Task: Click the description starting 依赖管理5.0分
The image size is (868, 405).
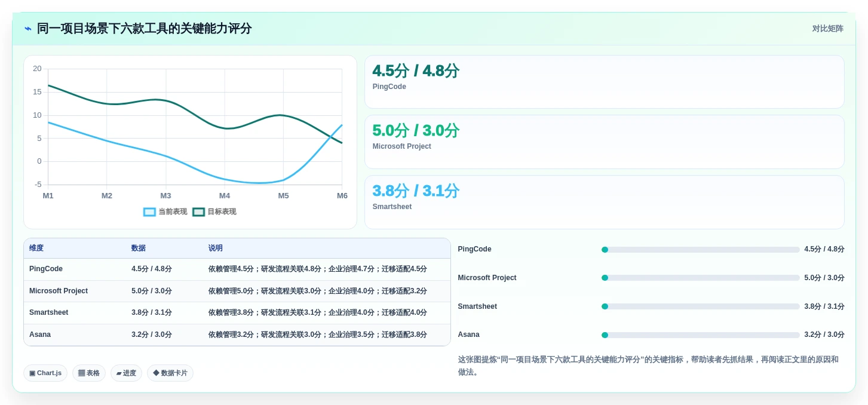Action: point(318,291)
